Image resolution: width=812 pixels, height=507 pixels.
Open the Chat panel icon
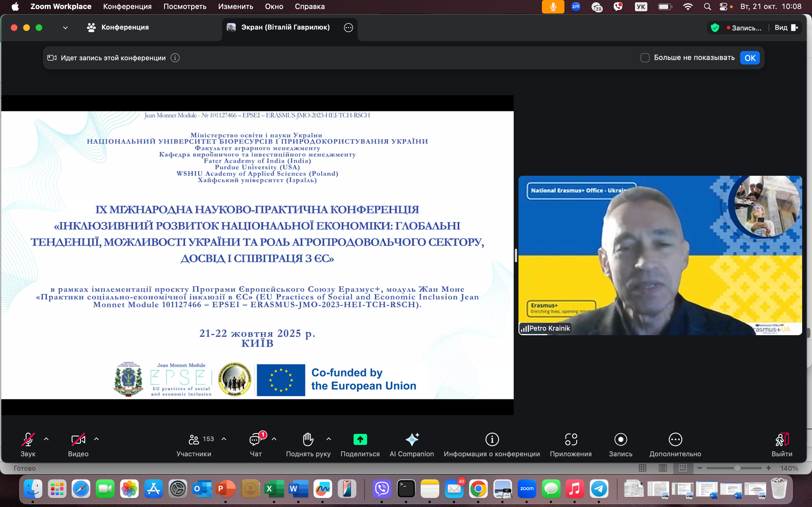[x=255, y=439]
